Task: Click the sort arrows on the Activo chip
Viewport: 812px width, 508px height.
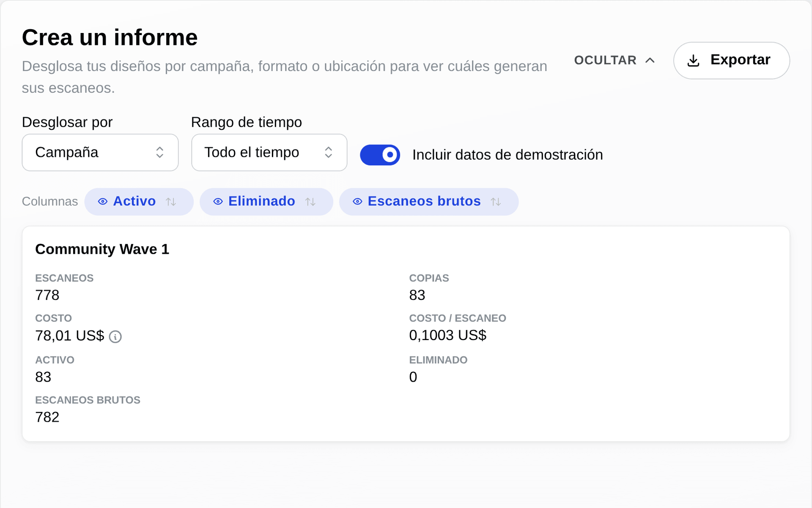Action: coord(171,202)
